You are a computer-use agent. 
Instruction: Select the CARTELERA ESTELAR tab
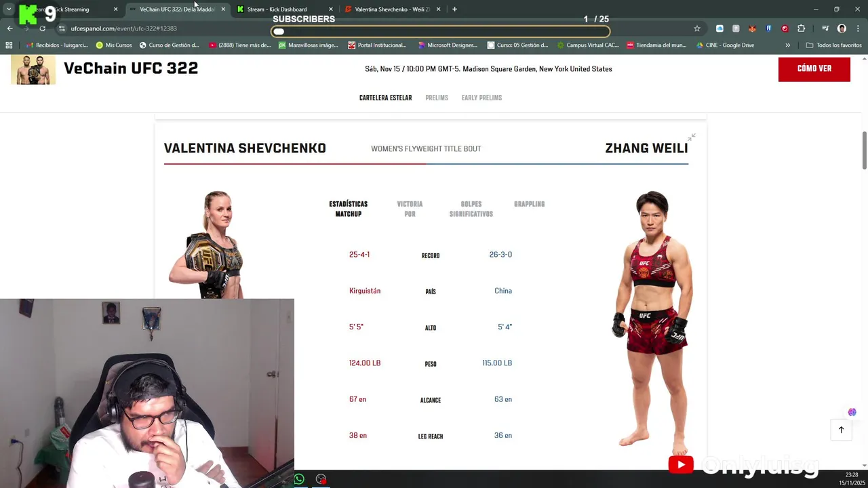[x=385, y=98]
